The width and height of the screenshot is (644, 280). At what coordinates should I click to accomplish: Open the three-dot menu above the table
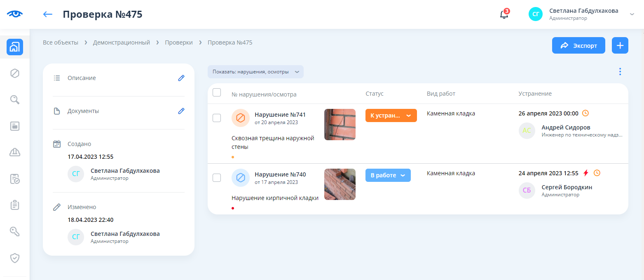[620, 72]
